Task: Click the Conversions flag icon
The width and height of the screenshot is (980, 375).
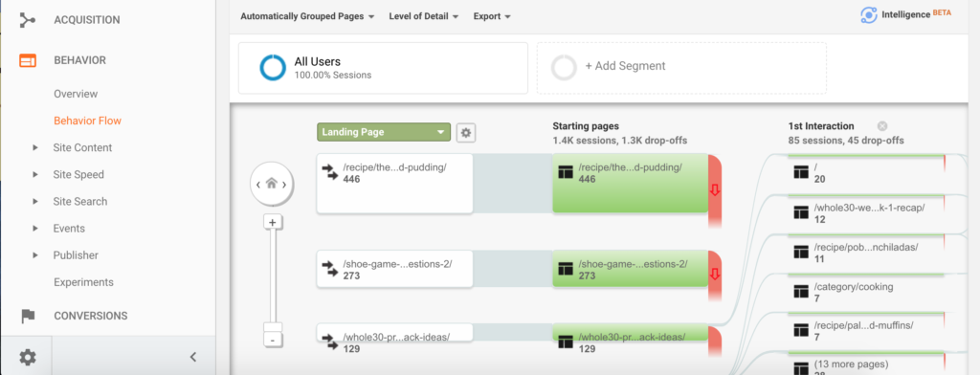Action: coord(28,317)
